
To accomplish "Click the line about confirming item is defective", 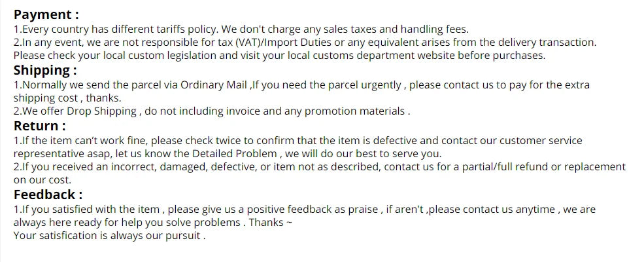I will tap(297, 141).
